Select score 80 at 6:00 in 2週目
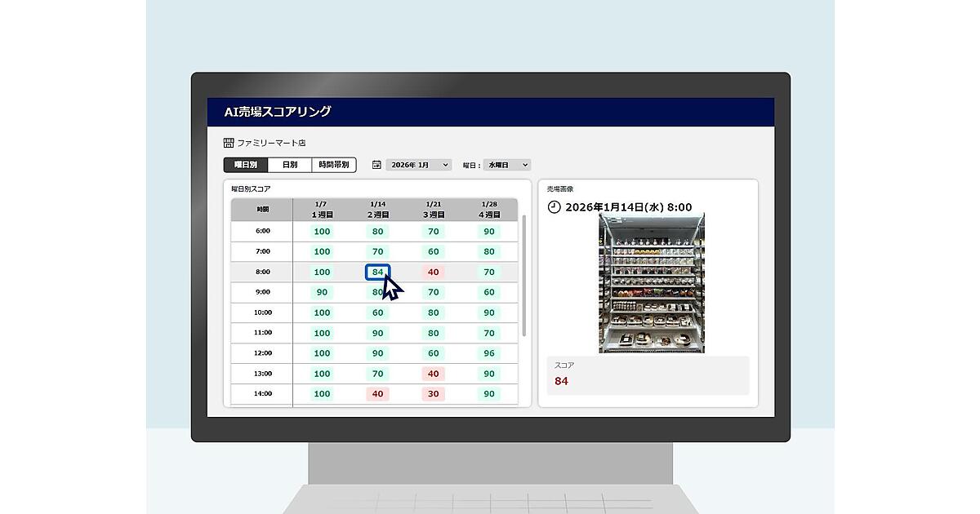The height and width of the screenshot is (514, 980). 377,231
